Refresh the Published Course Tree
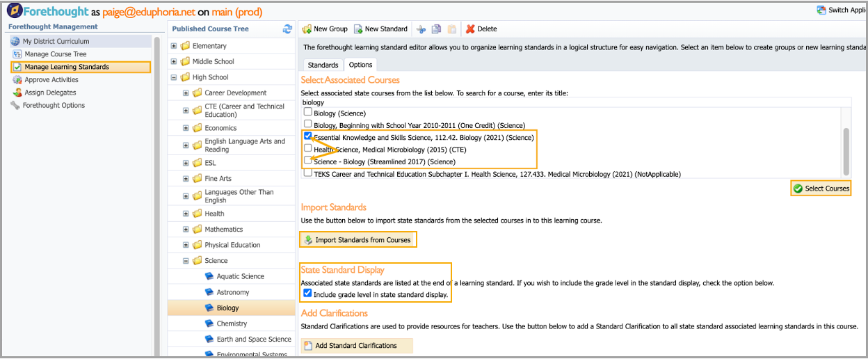The height and width of the screenshot is (359, 868). [287, 29]
